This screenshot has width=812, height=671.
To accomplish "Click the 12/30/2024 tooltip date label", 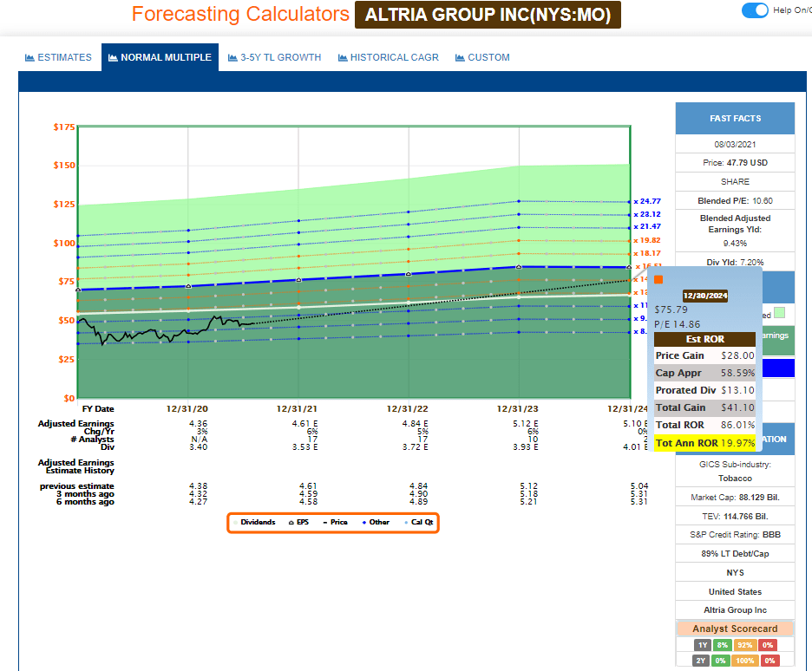I will (705, 296).
